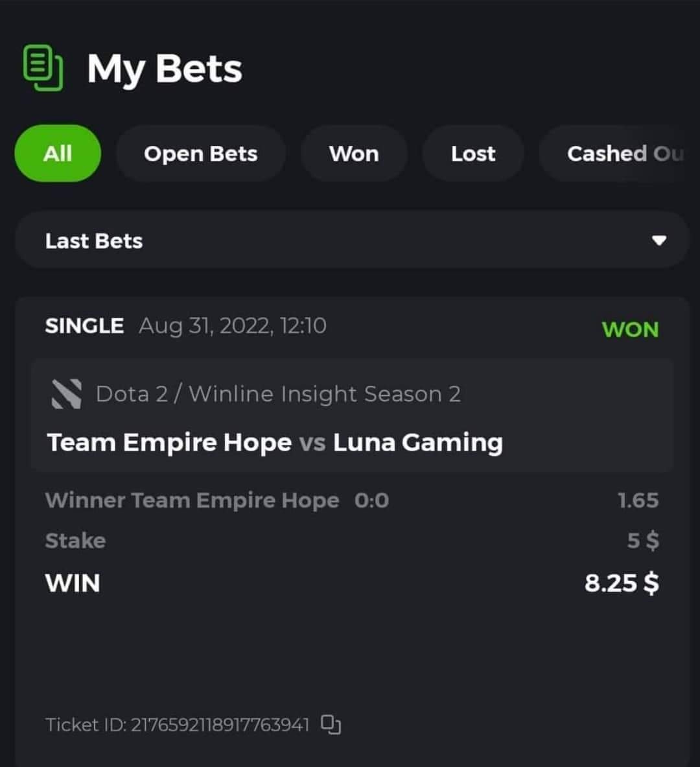Click the Stake amount 5 $
This screenshot has width=700, height=767.
tap(643, 541)
